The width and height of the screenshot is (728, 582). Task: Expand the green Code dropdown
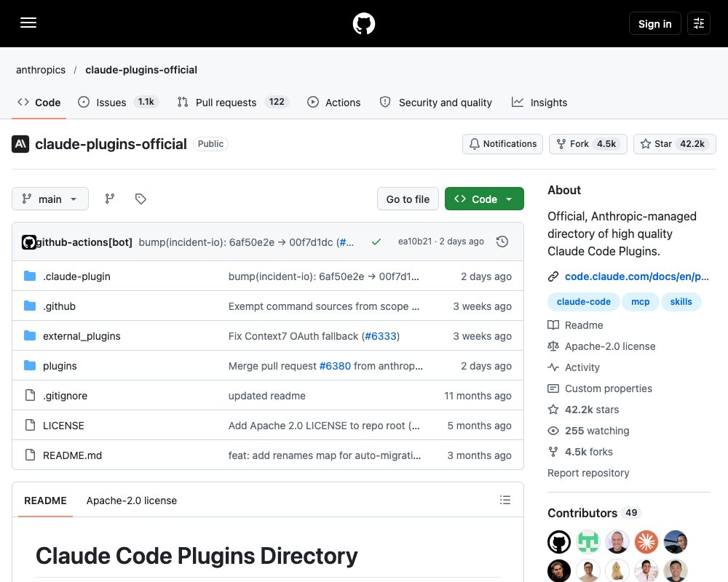pos(484,199)
